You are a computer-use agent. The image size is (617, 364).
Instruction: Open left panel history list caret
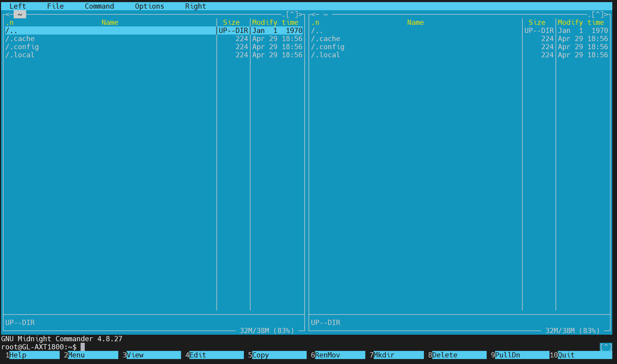(292, 14)
